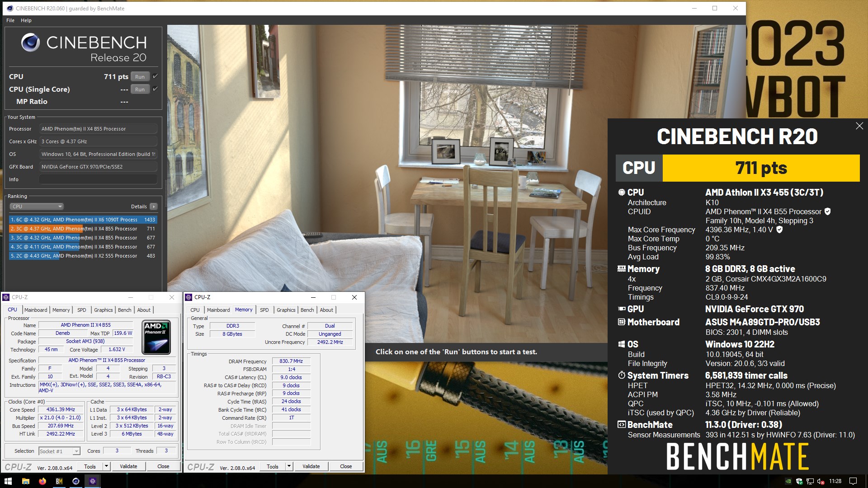Click the 711 pts yellow score bar
This screenshot has width=868, height=488.
761,168
